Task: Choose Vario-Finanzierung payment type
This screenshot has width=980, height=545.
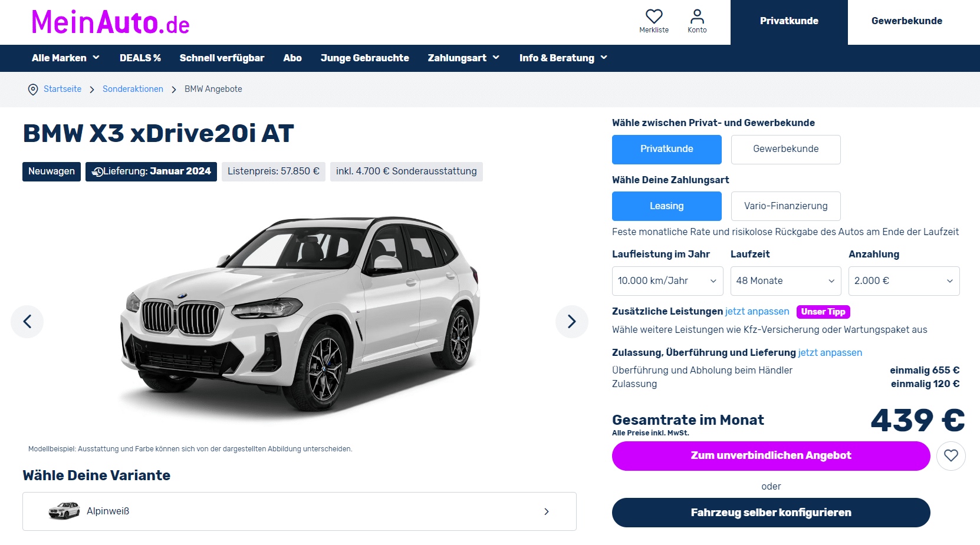Action: [786, 206]
